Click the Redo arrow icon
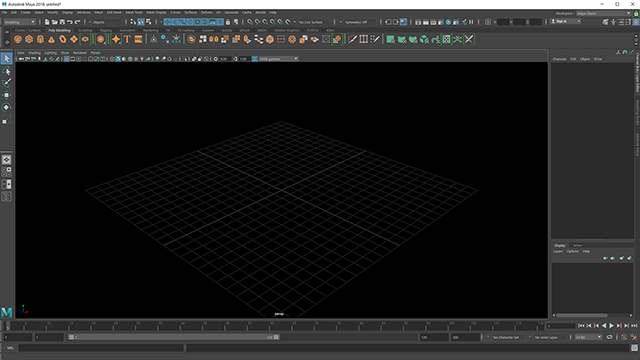 pos(77,22)
